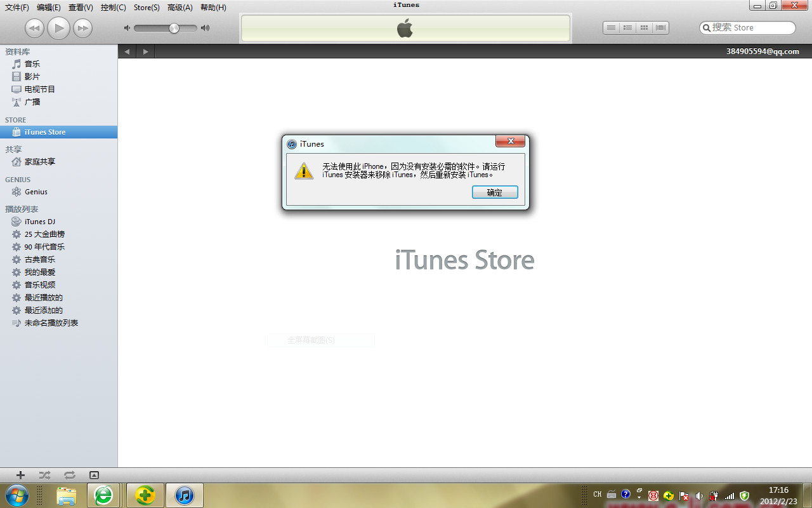Switch to list view icon
Screen dimensions: 812x508
(x=611, y=28)
